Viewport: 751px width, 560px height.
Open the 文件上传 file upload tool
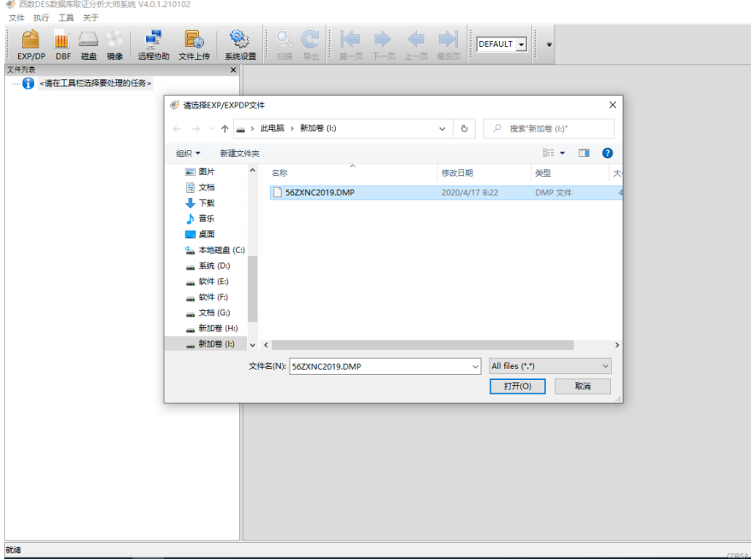click(x=194, y=44)
